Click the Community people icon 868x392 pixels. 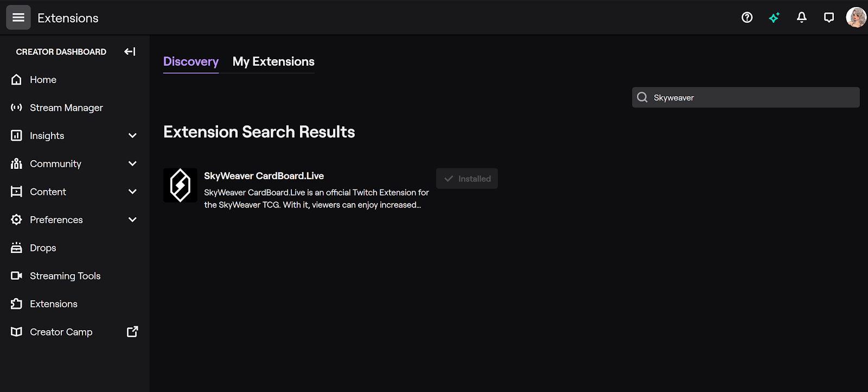click(17, 163)
